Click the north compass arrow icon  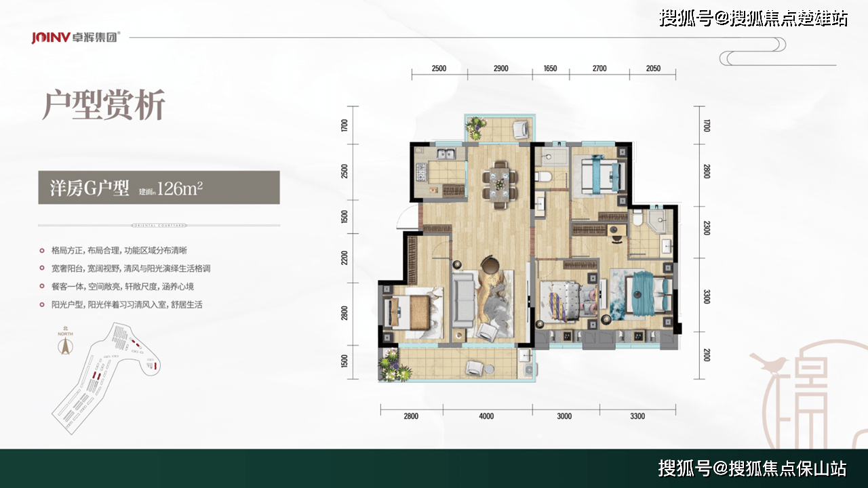pos(66,346)
